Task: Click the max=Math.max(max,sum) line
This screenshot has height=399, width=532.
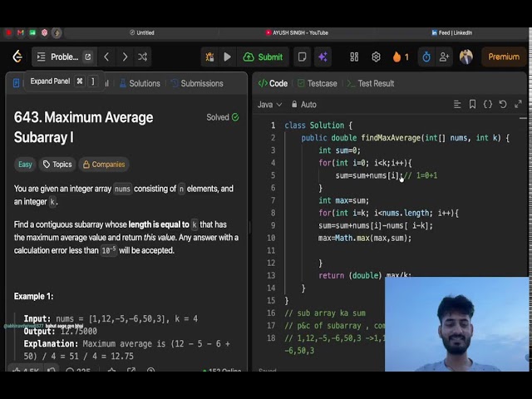Action: (365, 238)
